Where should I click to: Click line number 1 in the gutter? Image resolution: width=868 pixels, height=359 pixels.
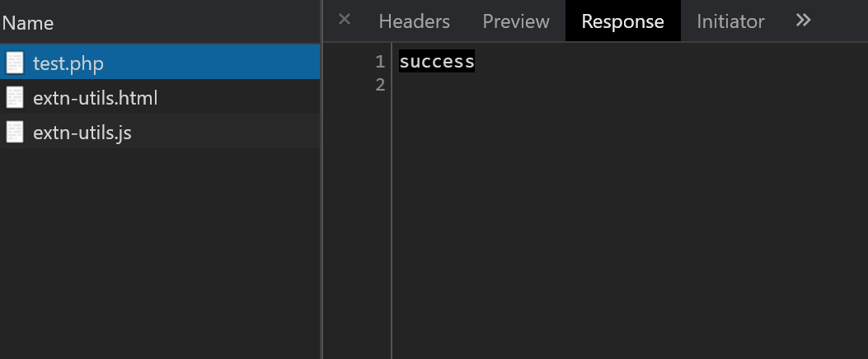click(380, 62)
